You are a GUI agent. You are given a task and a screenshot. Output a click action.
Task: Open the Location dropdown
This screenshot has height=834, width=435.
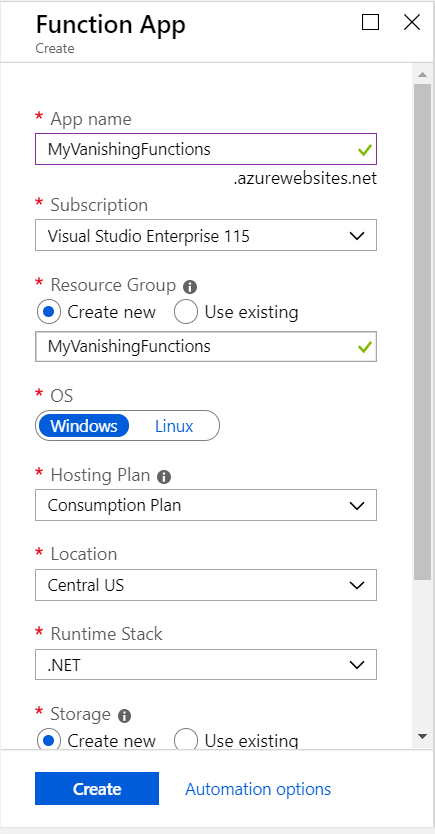pos(206,585)
